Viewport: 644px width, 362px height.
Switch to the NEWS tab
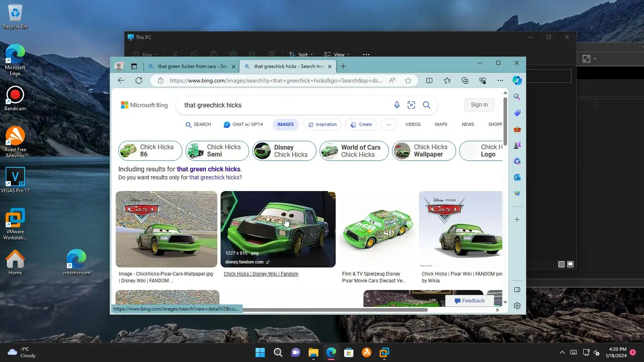(x=468, y=125)
